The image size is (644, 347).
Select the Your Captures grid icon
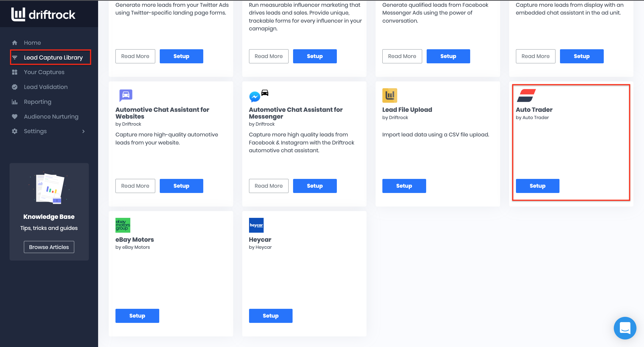[15, 72]
